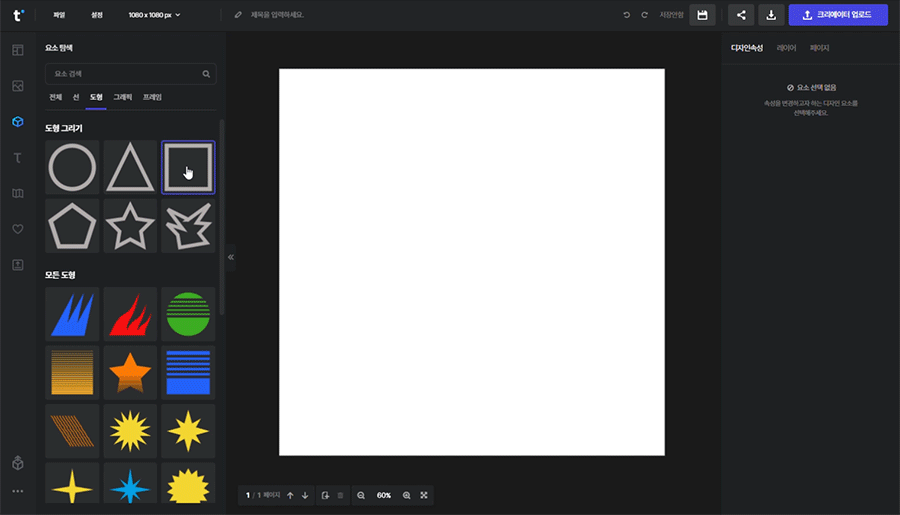Select the circle shape drawing tool
Screen dimensions: 900x515
[72, 167]
